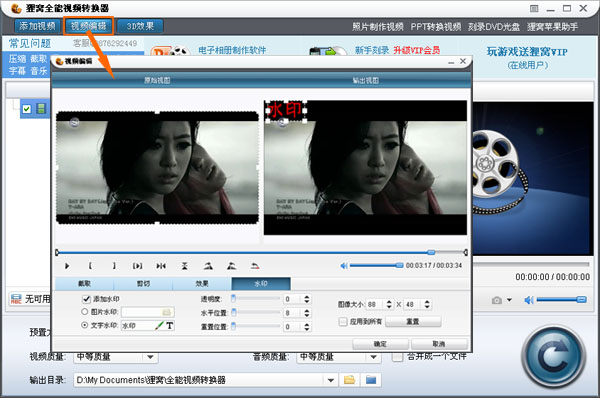Browse for an image watermark file

pyautogui.click(x=166, y=312)
